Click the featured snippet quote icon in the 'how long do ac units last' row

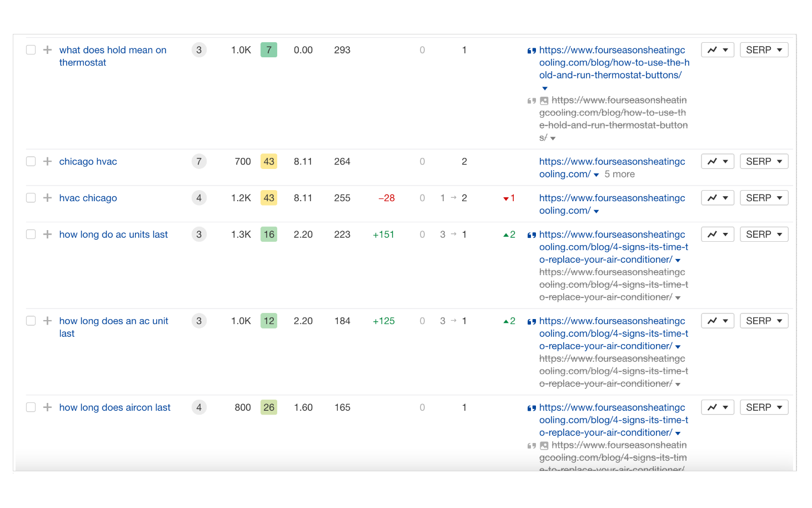point(532,235)
